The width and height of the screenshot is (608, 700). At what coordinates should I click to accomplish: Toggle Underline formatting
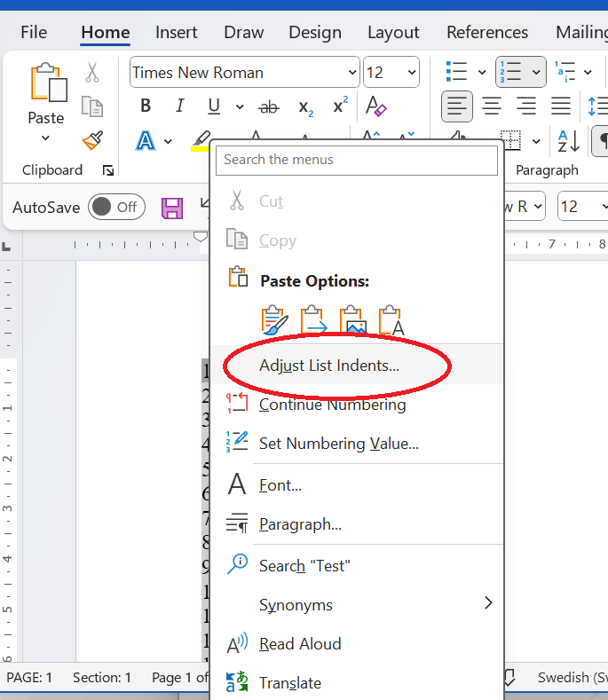coord(214,106)
